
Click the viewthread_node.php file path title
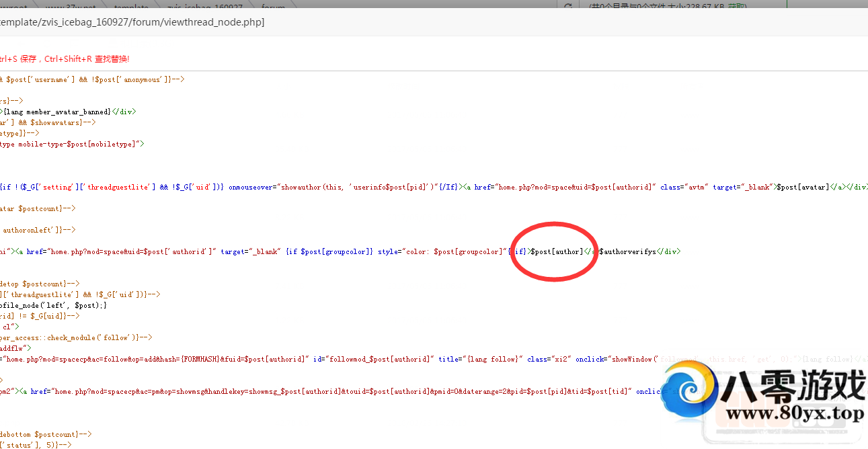(x=131, y=22)
